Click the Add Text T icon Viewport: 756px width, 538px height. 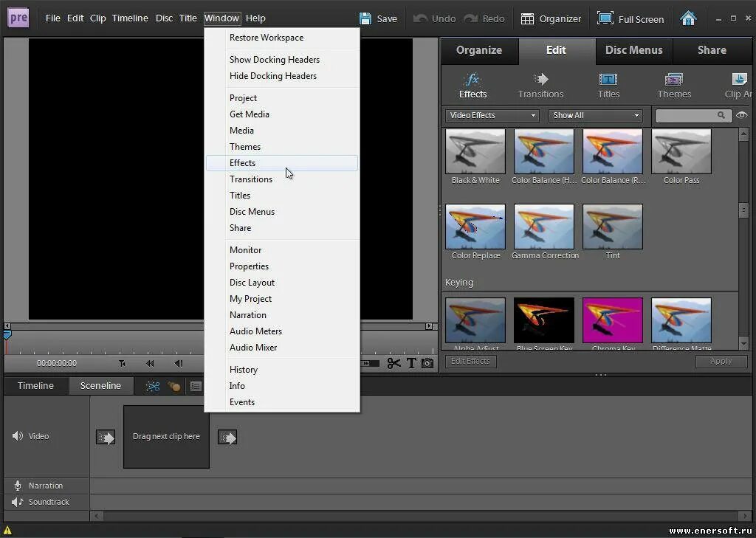point(411,363)
